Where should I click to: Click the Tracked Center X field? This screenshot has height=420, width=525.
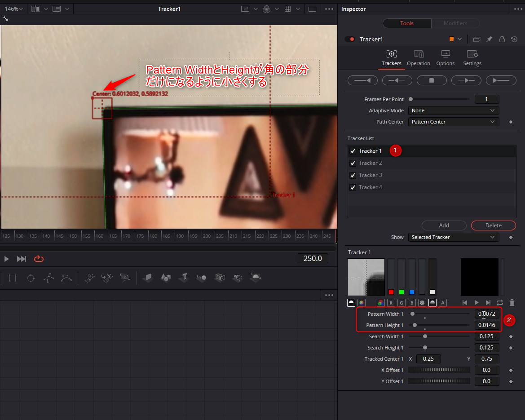[428, 359]
